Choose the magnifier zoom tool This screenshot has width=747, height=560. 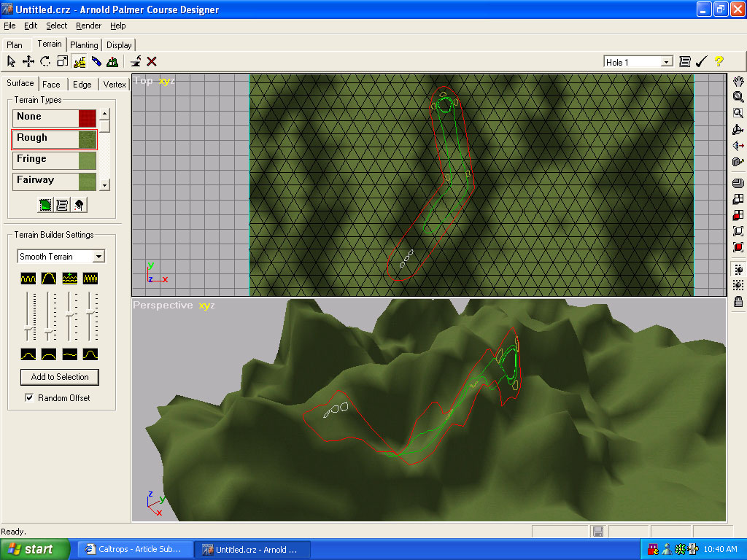738,97
